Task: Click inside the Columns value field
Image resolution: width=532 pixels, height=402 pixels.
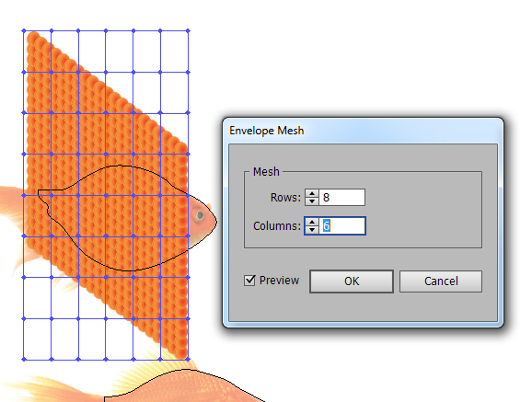Action: tap(341, 226)
